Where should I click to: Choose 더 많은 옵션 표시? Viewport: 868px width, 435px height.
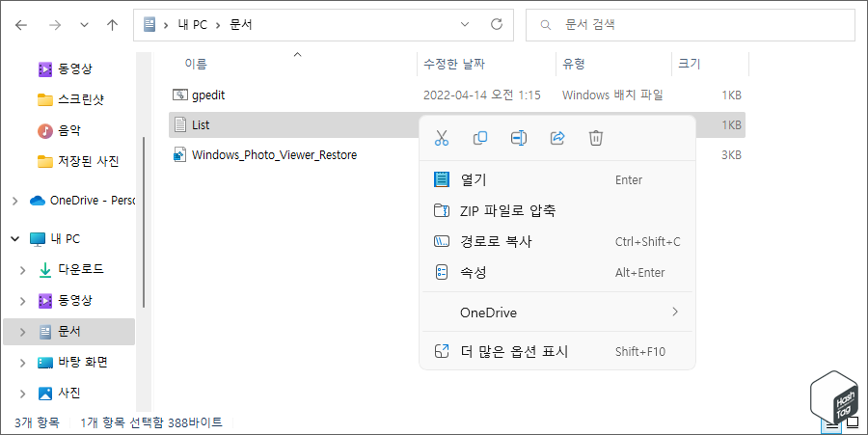click(556, 351)
